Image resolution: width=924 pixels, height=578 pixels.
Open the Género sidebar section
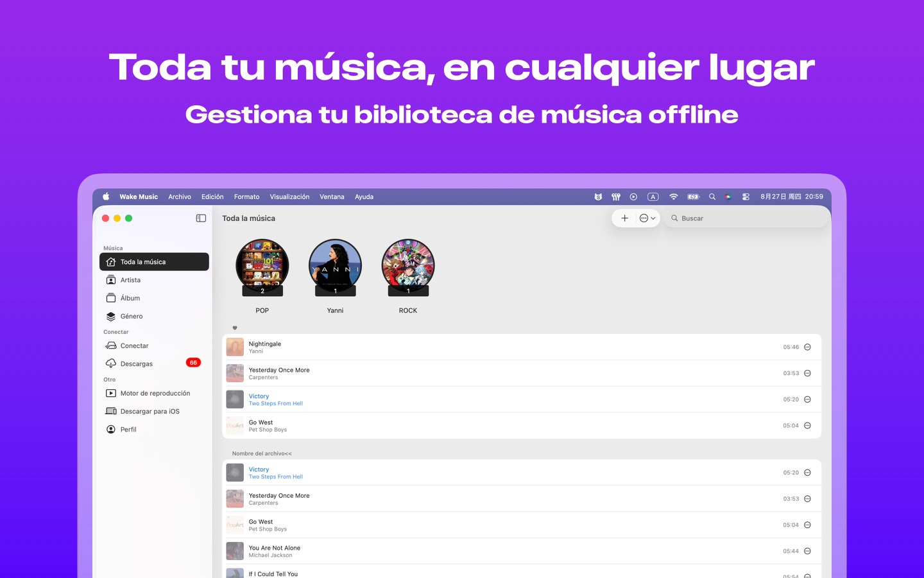tap(154, 316)
